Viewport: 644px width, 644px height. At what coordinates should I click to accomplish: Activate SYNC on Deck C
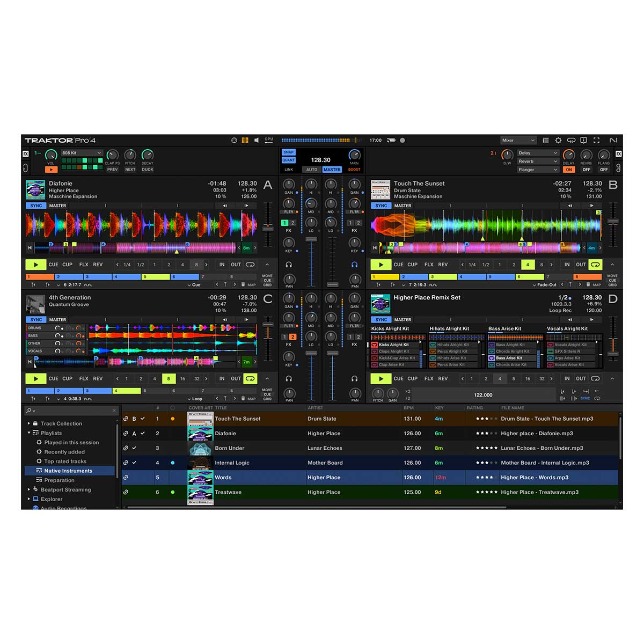[x=35, y=319]
